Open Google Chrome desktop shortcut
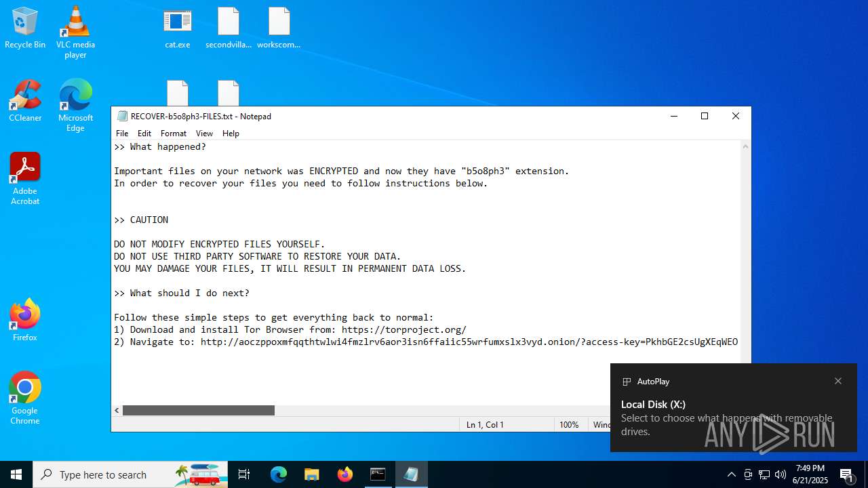868x488 pixels. (25, 399)
